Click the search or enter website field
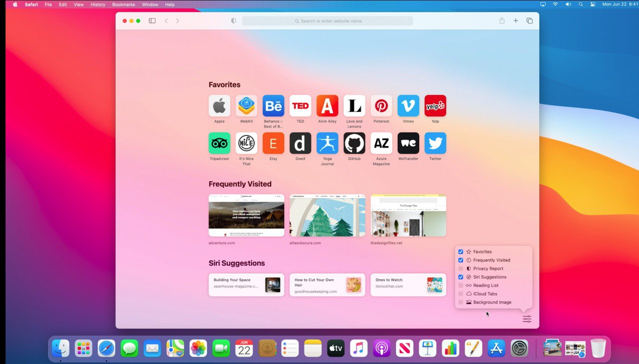Screen dimensions: 639x364 click(x=327, y=21)
